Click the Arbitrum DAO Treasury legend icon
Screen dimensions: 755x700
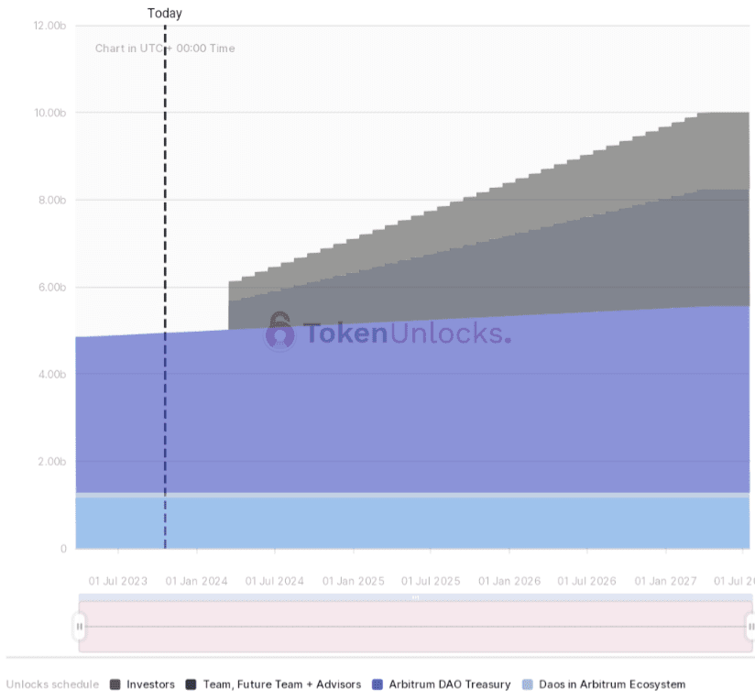376,684
